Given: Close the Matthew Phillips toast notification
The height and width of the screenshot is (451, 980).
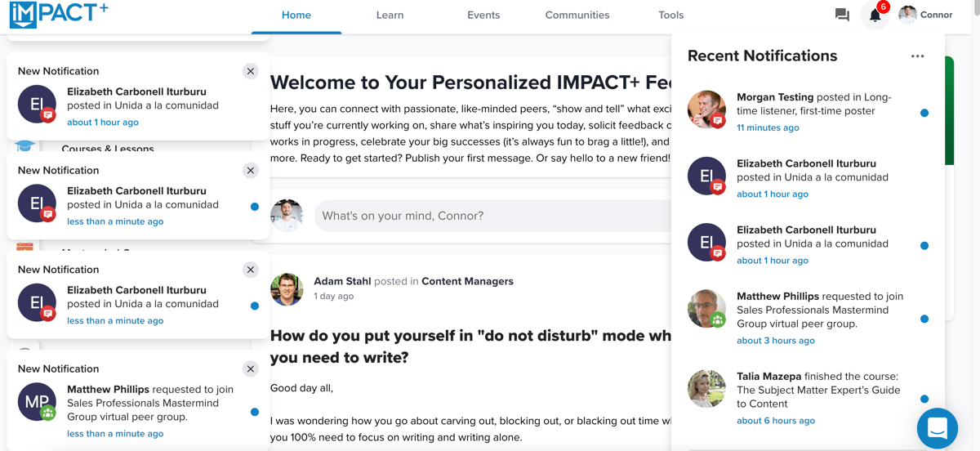Looking at the screenshot, I should 251,368.
